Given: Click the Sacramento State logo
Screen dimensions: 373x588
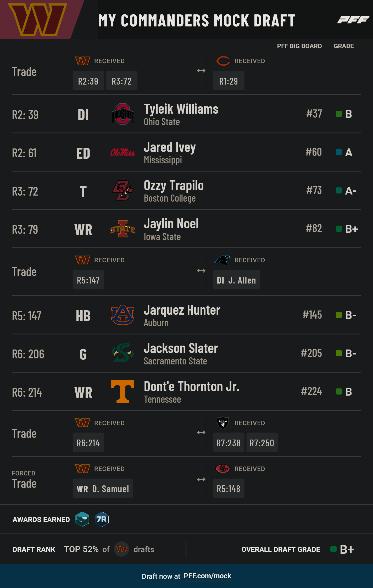Looking at the screenshot, I should pyautogui.click(x=123, y=353).
